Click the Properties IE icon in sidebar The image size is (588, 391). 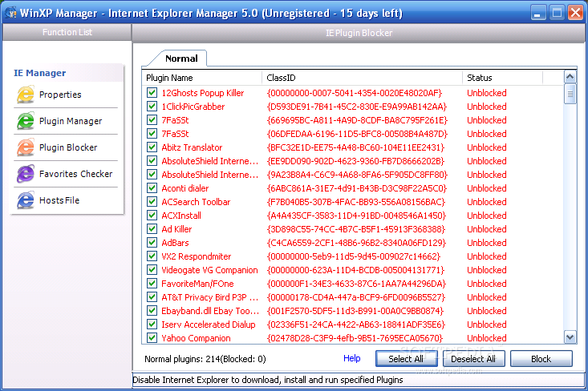tap(26, 95)
